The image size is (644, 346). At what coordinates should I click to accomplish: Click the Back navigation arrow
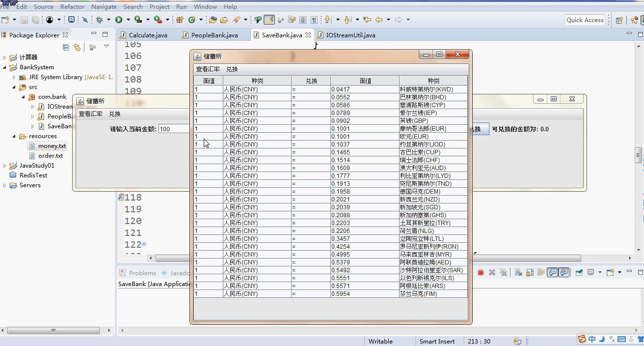pos(379,20)
